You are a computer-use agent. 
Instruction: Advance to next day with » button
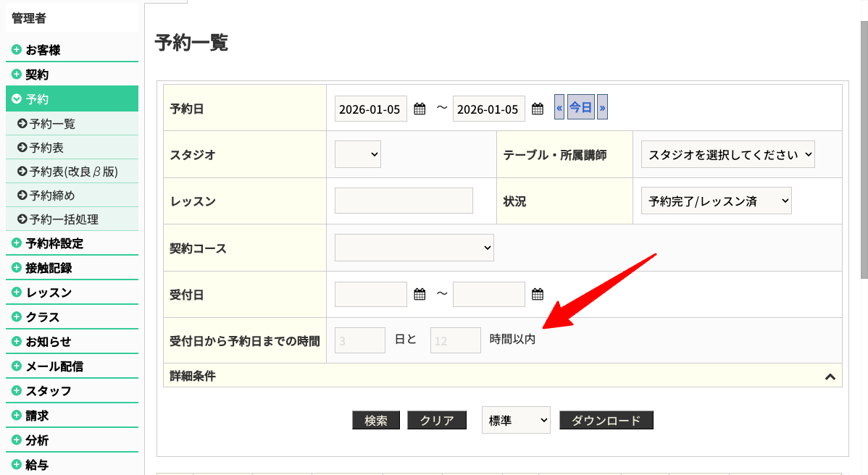click(x=602, y=108)
